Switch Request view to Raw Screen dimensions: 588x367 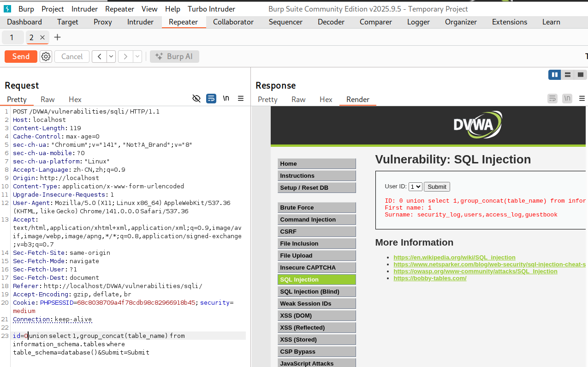(x=48, y=99)
